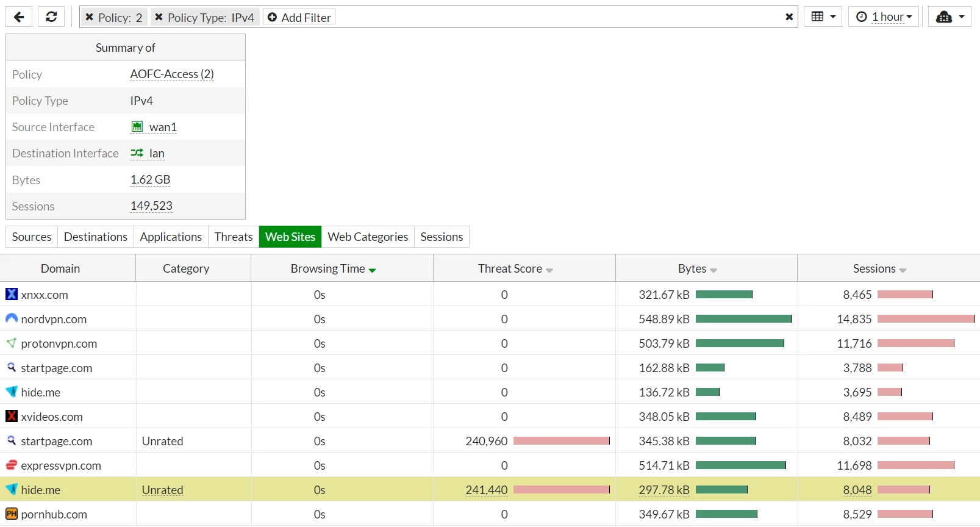The image size is (980, 527).
Task: Click the back arrow button
Action: coord(19,17)
